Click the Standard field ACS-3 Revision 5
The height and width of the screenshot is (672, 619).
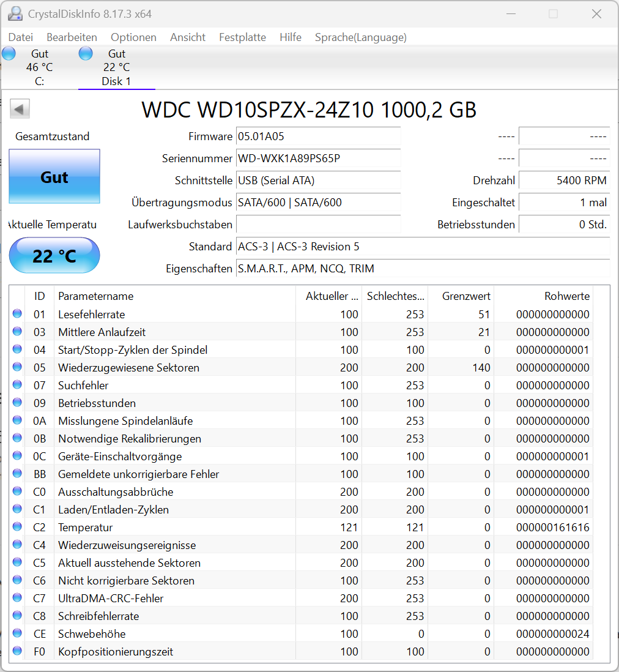point(423,247)
